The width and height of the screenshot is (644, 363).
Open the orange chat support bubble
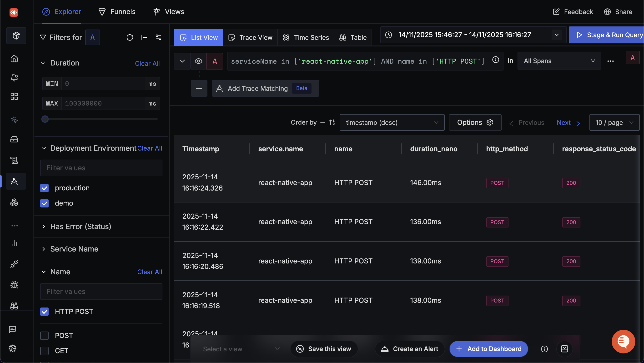coord(623,341)
